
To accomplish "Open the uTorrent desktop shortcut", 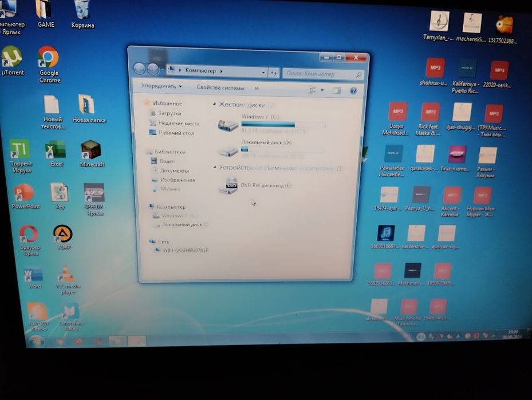I will 12,61.
